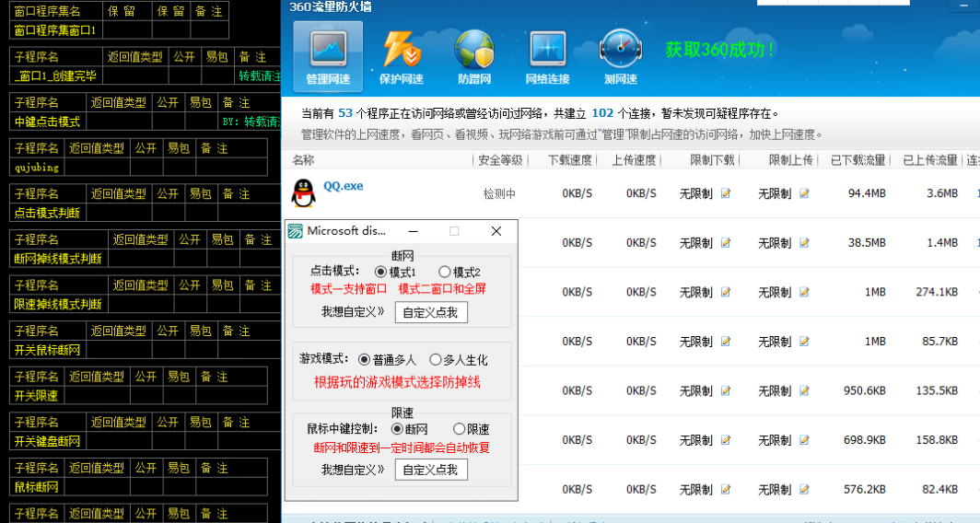Viewport: 980px width, 523px height.
Task: Select the 开关限速 subroutine name
Action: tap(37, 395)
